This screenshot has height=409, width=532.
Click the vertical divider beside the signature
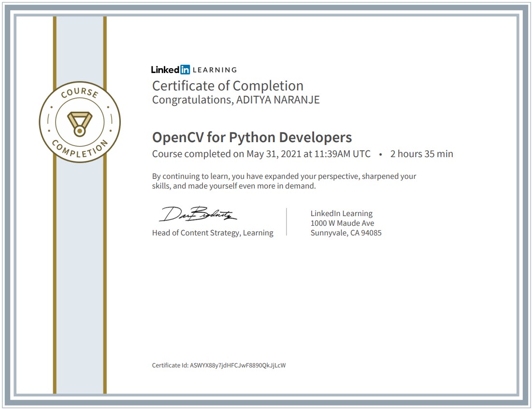click(x=287, y=222)
